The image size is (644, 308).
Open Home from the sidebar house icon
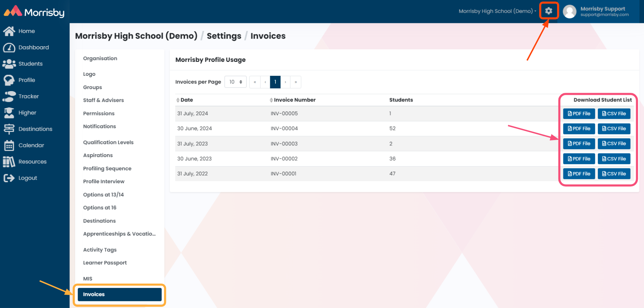click(9, 31)
